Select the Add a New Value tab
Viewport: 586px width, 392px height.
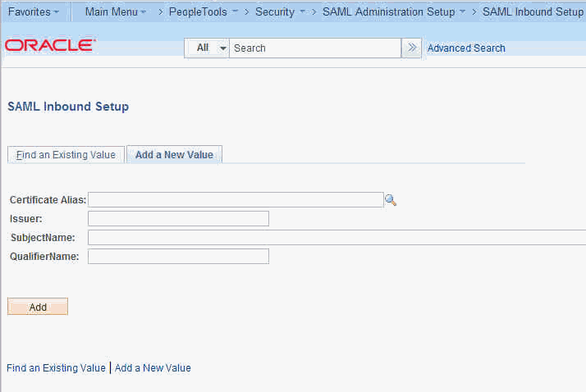tap(174, 155)
